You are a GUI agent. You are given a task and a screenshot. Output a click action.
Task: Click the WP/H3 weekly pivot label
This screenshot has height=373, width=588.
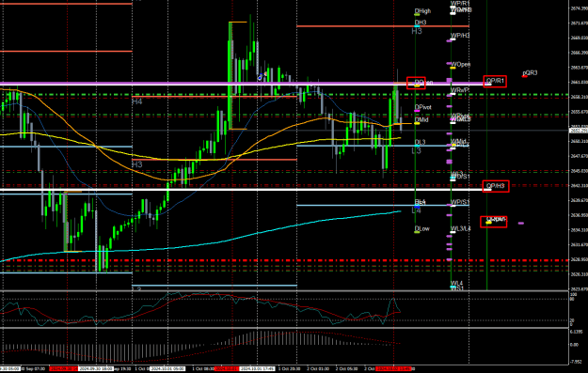point(460,36)
